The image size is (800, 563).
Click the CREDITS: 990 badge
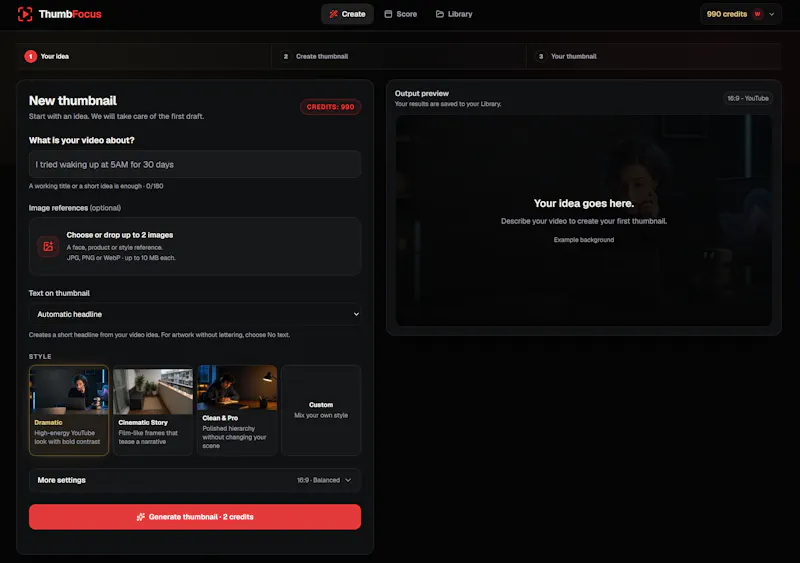pyautogui.click(x=330, y=107)
